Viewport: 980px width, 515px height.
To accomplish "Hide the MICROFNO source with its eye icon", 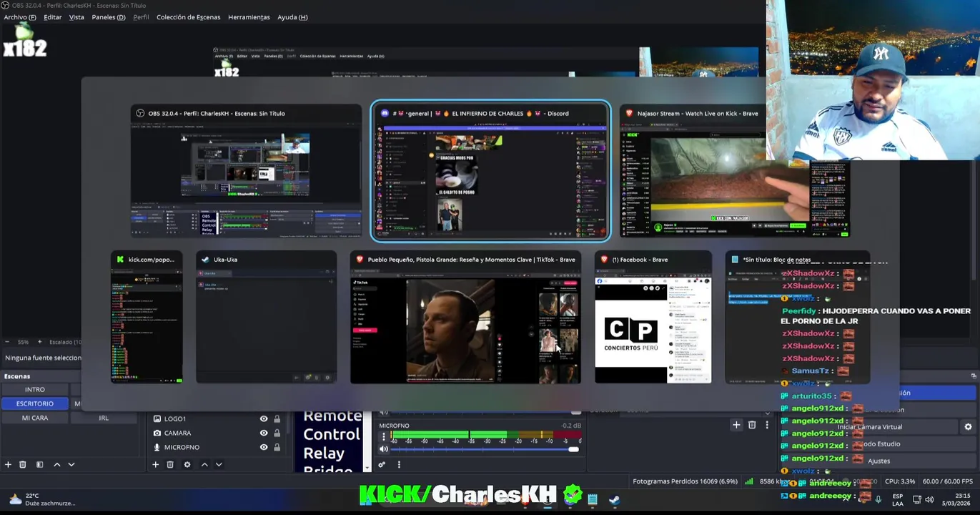I will click(x=264, y=447).
